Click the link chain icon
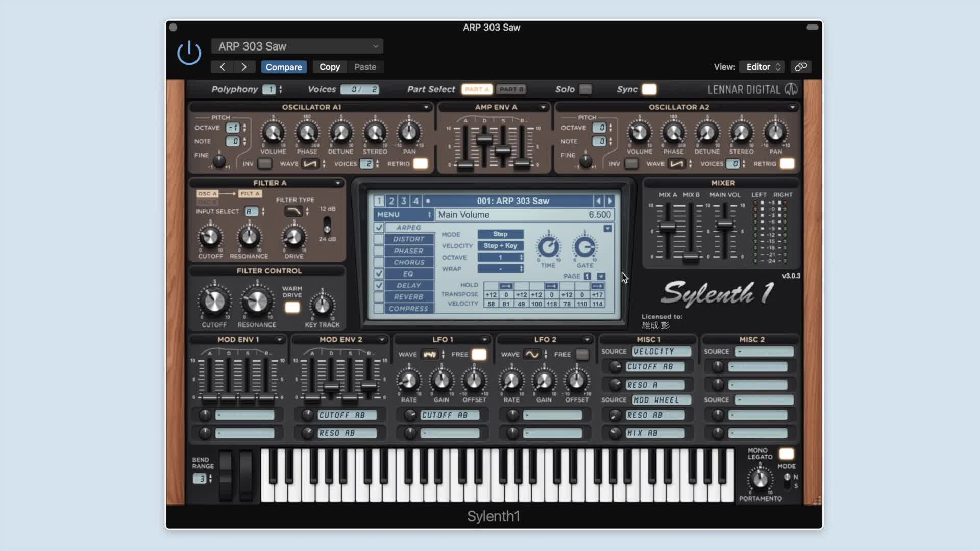Image resolution: width=980 pixels, height=551 pixels. click(x=801, y=67)
